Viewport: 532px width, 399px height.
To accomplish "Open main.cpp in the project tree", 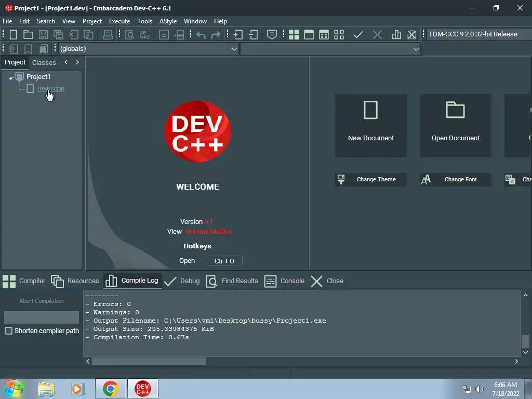I will coord(51,88).
